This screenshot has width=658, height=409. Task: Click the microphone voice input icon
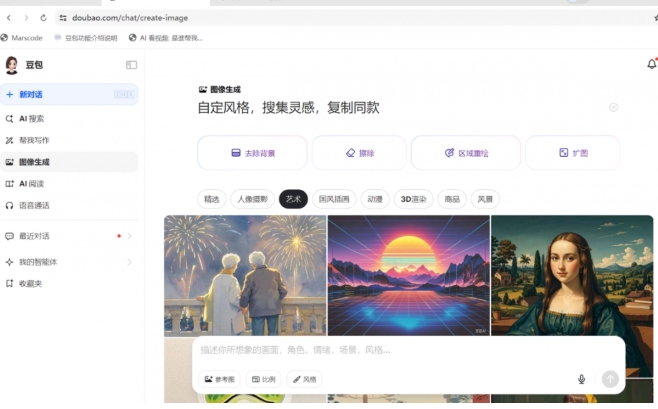tap(581, 379)
